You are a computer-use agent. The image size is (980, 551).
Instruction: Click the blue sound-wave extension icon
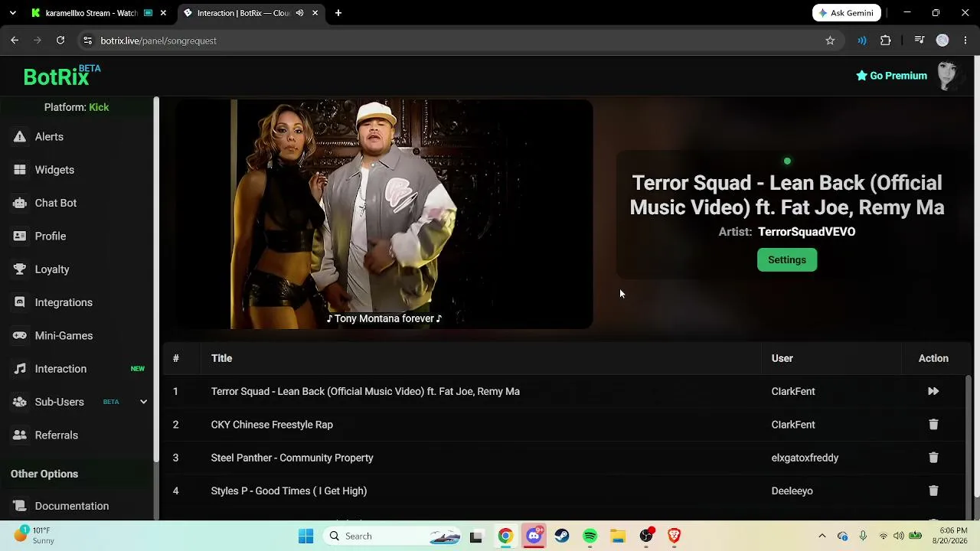tap(862, 41)
